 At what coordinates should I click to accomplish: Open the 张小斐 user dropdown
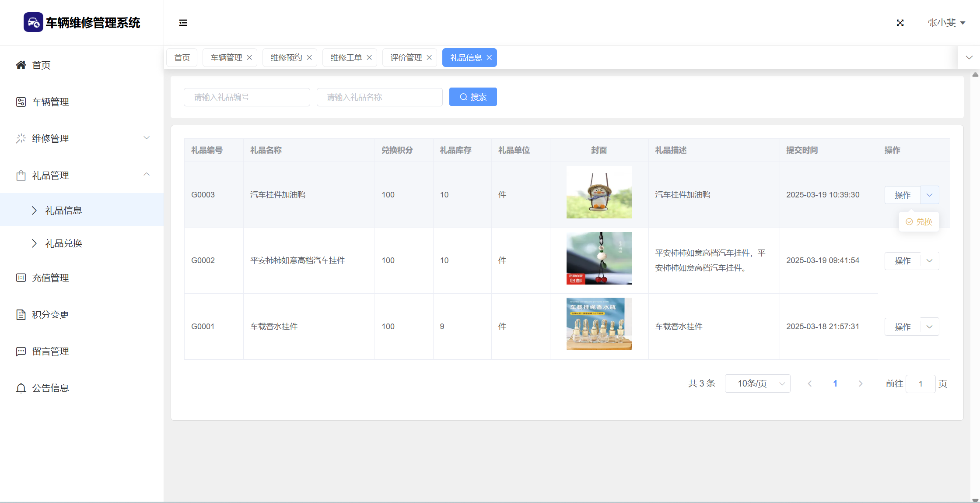point(946,23)
